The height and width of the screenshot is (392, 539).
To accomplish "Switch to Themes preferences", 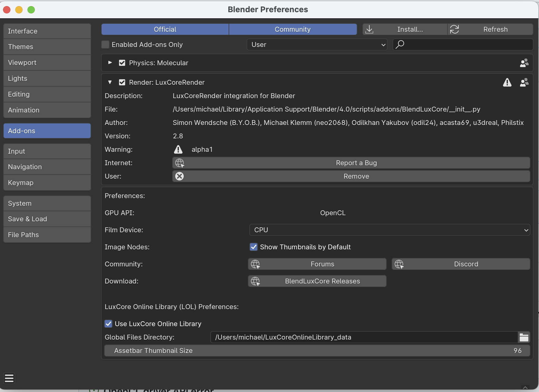I will click(x=47, y=47).
